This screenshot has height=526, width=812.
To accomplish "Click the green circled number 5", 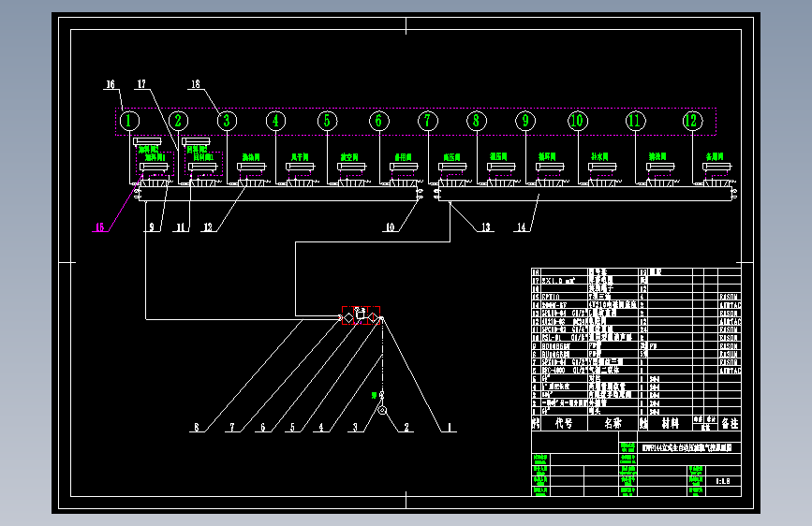I will click(327, 121).
